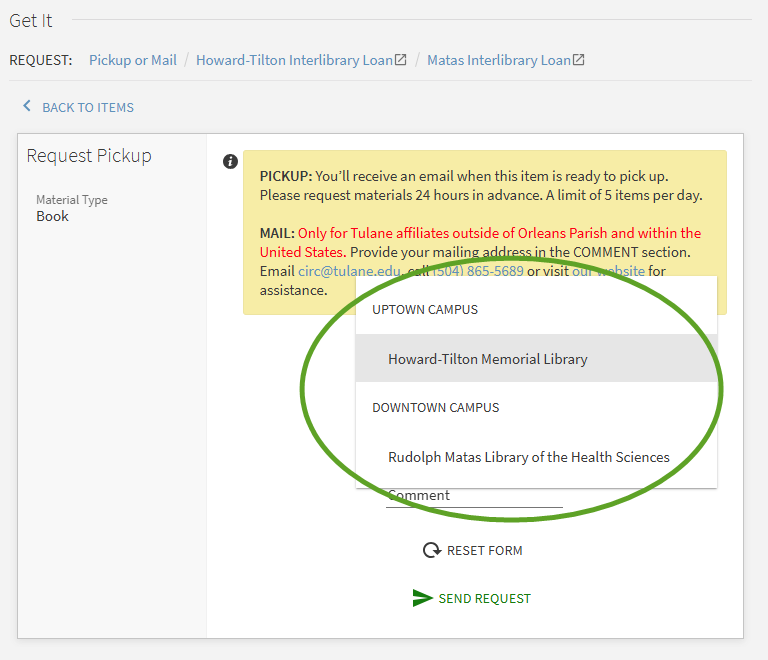Click the circular arrow reset icon
This screenshot has width=768, height=660.
(432, 550)
